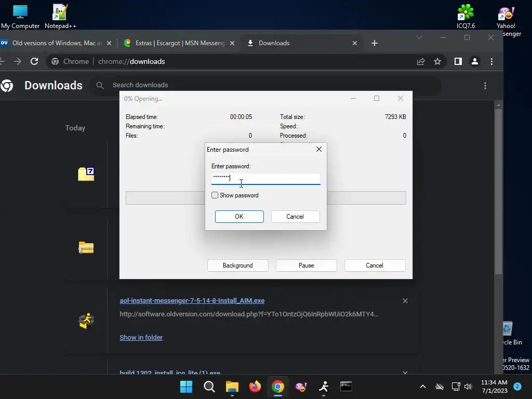Open Notepad++ desktop shortcut
This screenshot has height=399, width=532.
[x=60, y=16]
